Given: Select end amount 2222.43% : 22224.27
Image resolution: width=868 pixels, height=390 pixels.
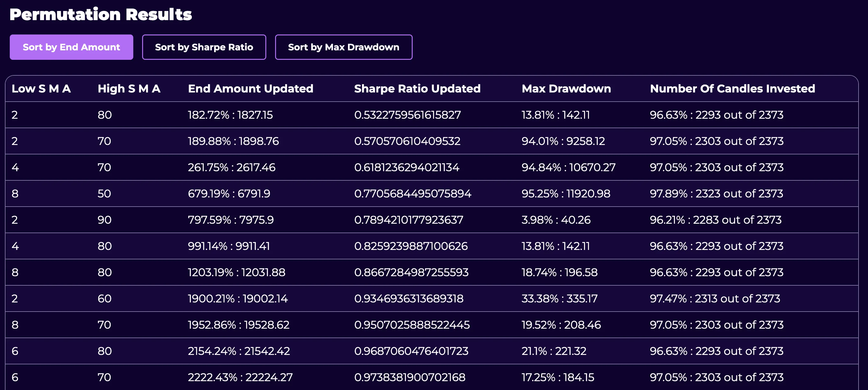Looking at the screenshot, I should (x=240, y=378).
